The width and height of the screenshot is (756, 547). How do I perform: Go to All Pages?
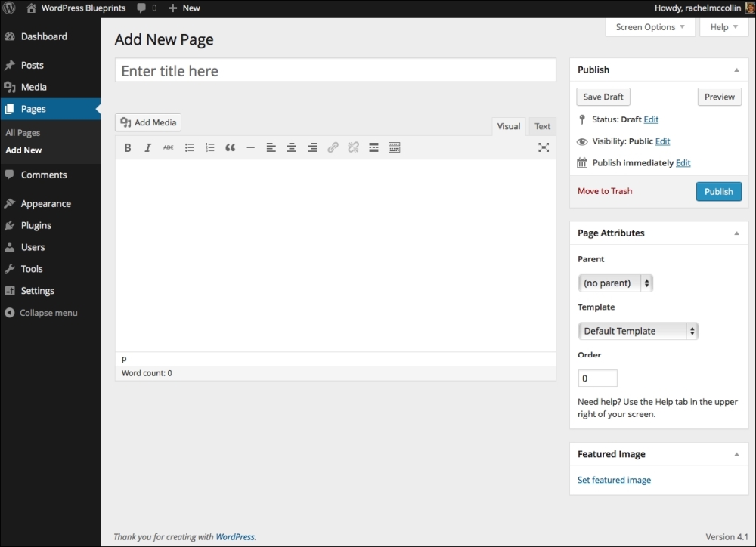pyautogui.click(x=23, y=132)
